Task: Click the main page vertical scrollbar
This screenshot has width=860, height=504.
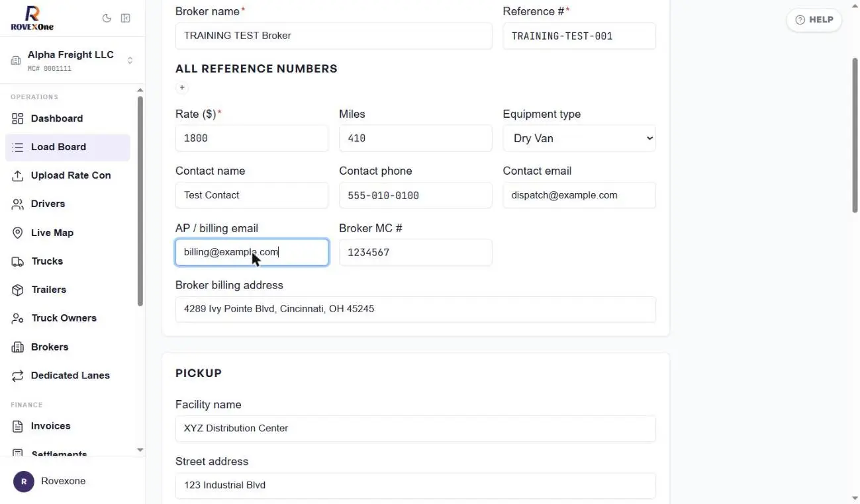Action: point(854,135)
